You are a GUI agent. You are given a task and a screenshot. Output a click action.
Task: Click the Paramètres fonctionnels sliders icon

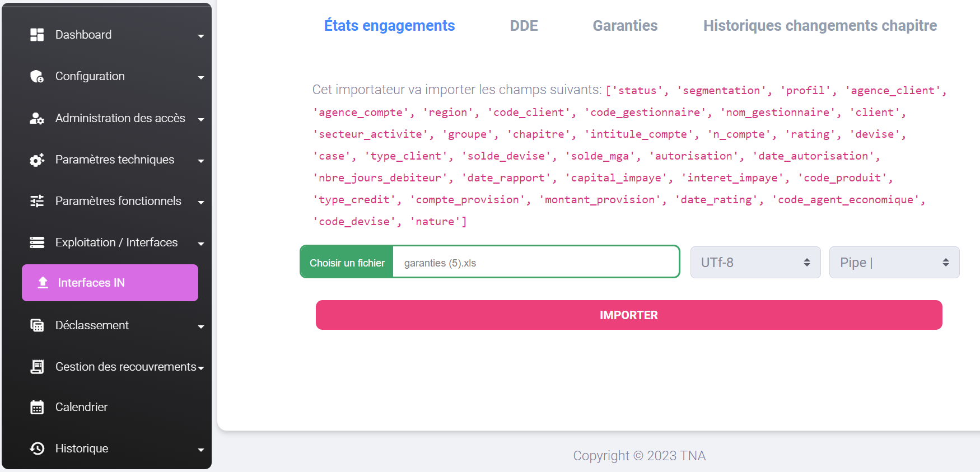37,201
